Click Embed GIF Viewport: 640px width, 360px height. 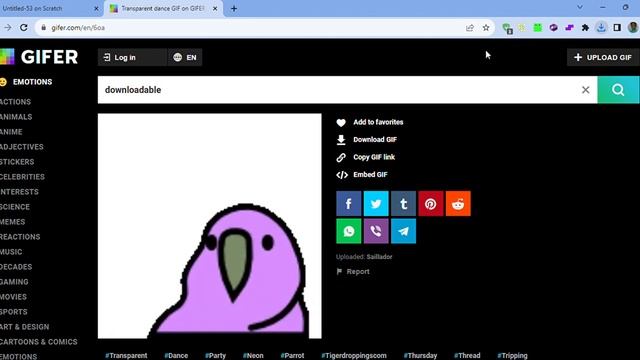click(362, 175)
